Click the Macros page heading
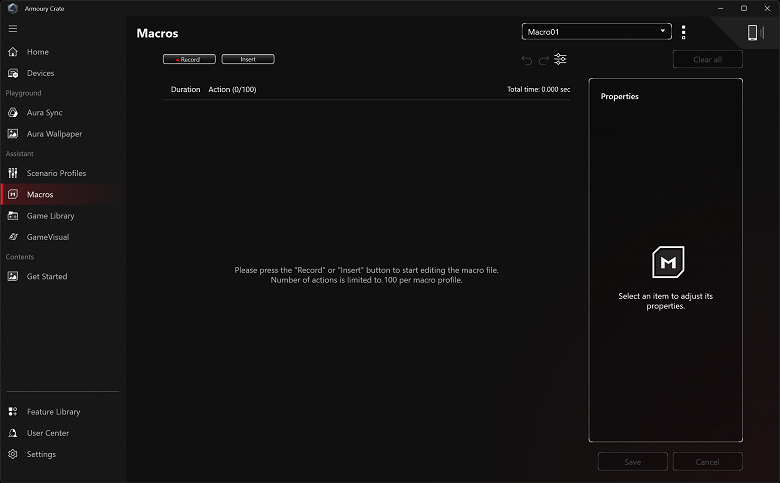This screenshot has height=483, width=780. click(x=157, y=33)
